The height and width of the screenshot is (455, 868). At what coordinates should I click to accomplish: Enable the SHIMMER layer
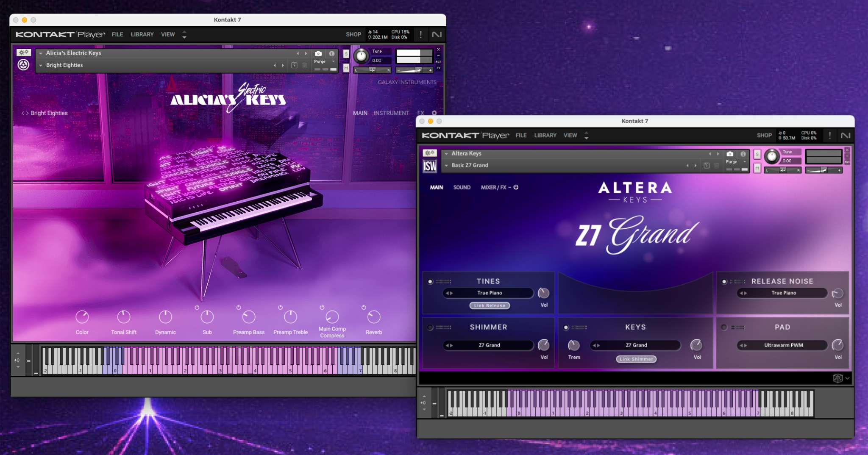[x=430, y=327]
